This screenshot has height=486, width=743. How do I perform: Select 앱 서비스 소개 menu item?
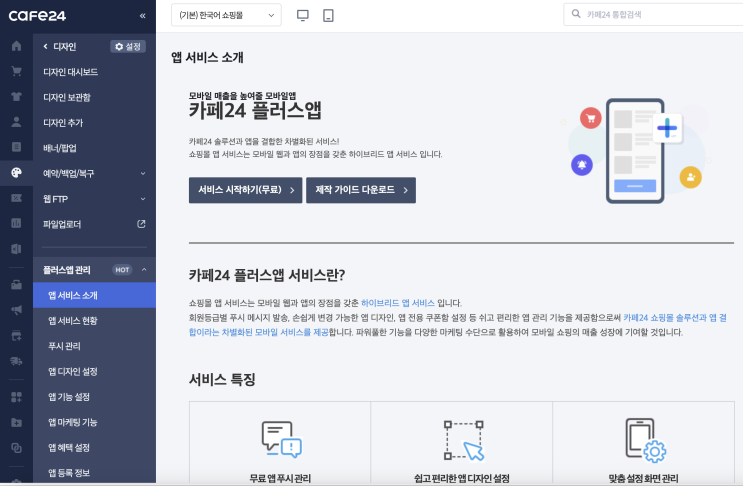click(94, 295)
